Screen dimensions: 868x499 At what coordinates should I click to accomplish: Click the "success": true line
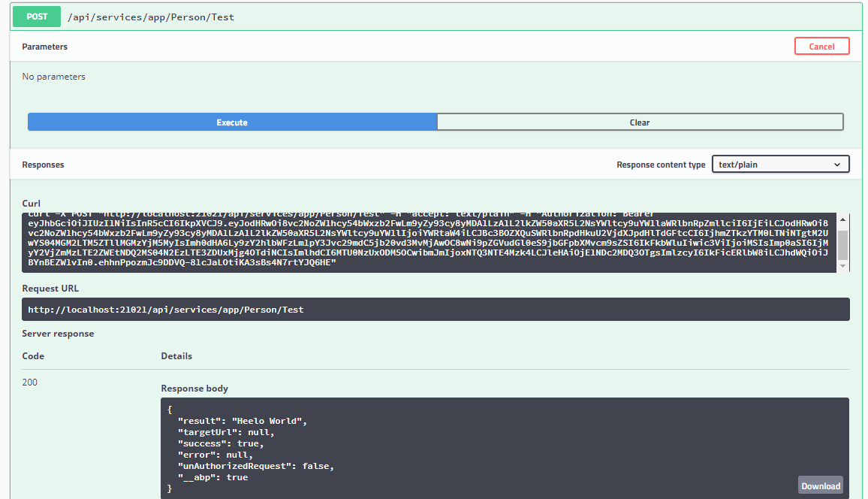221,443
